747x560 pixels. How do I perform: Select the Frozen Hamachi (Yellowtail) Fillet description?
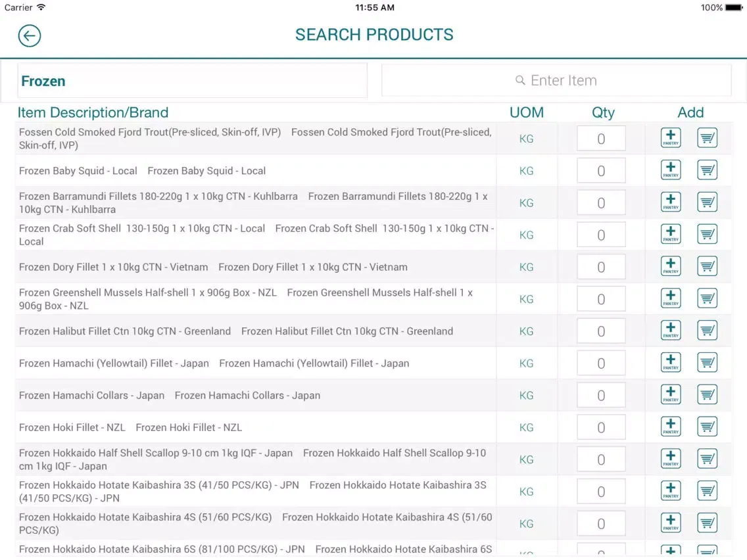point(214,363)
